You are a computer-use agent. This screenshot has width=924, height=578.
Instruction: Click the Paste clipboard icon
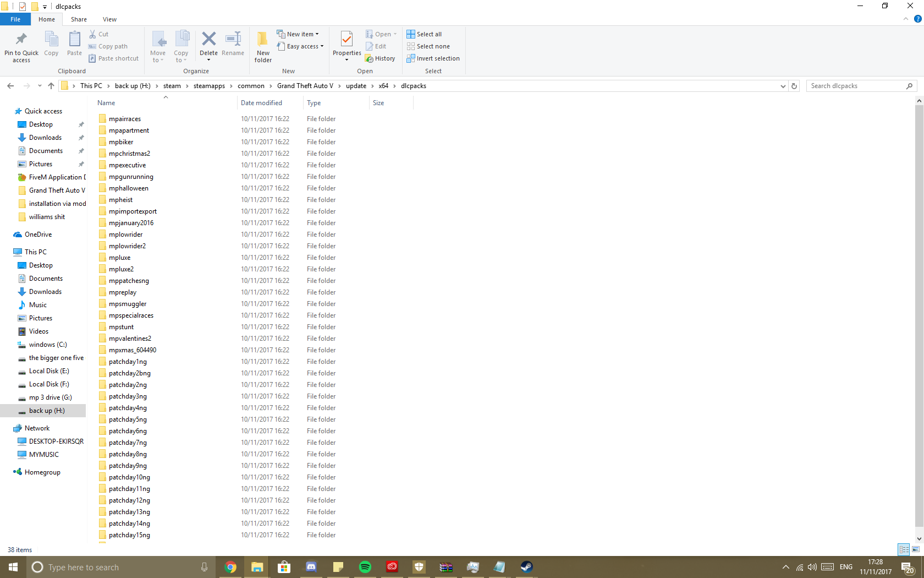coord(74,40)
